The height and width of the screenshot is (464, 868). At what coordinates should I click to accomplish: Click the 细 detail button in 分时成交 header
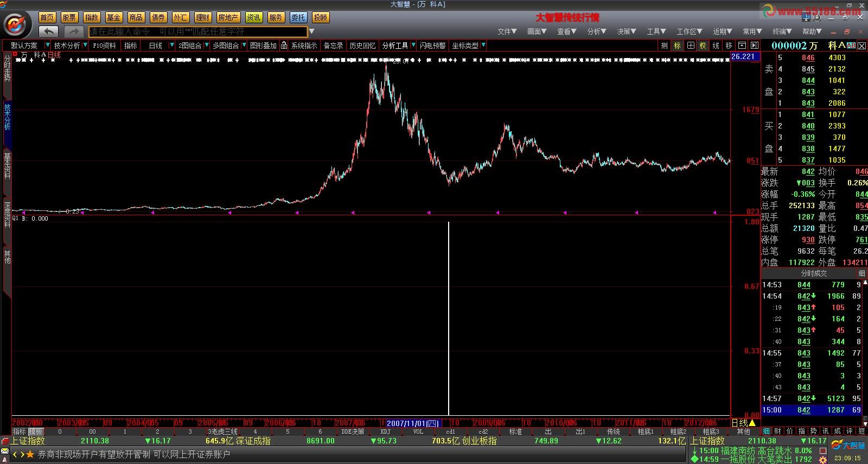point(861,273)
